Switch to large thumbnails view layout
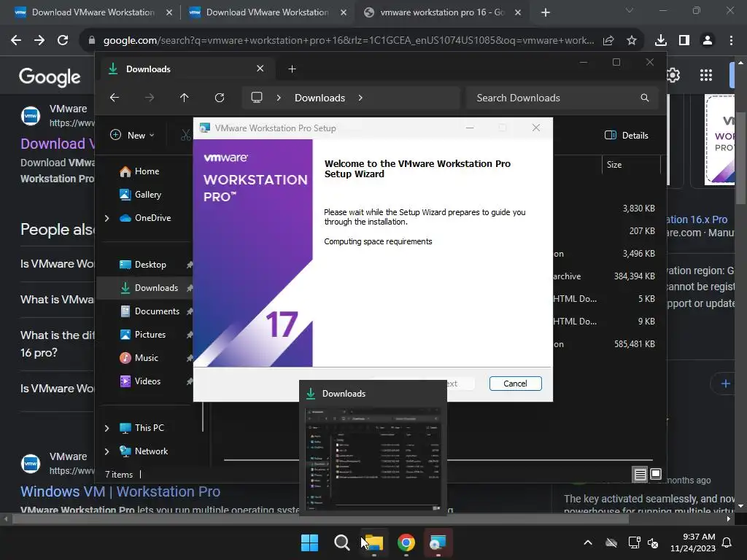747x560 pixels. coord(656,474)
